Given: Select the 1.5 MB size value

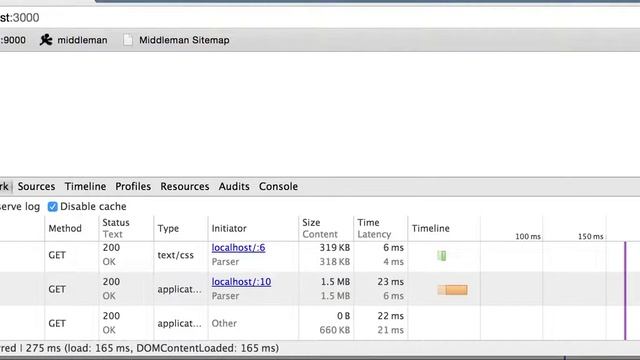Looking at the screenshot, I should pos(335,282).
